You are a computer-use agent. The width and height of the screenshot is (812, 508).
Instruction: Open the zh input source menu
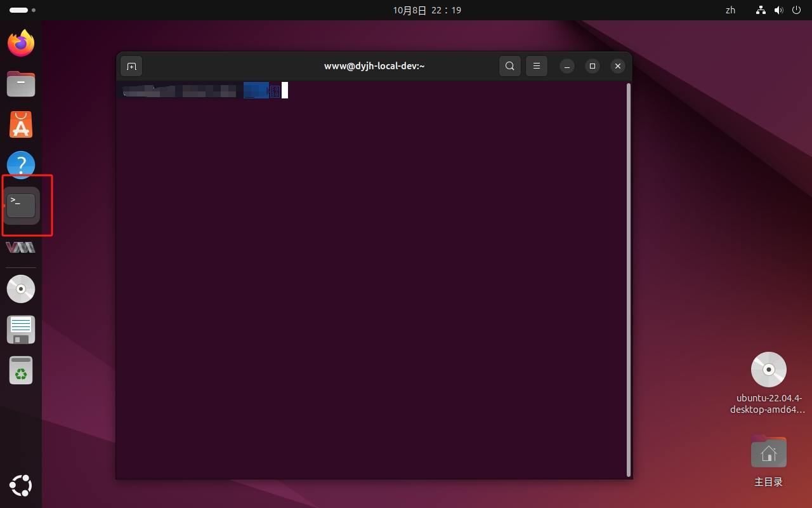coord(730,10)
